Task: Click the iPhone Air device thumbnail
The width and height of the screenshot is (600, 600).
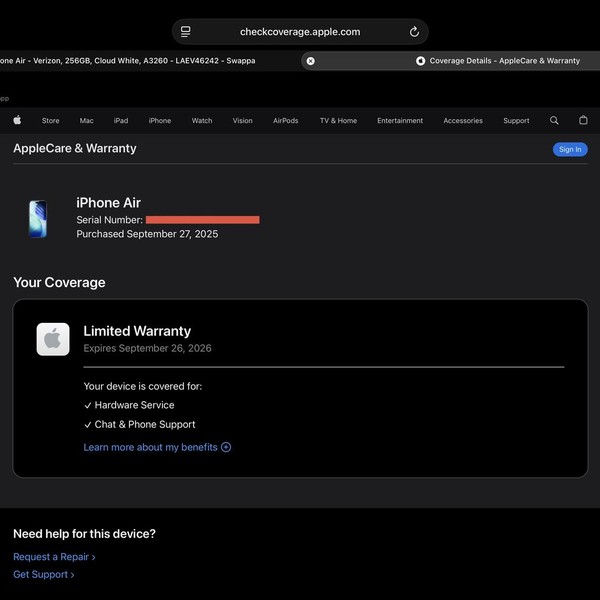Action: 38,219
